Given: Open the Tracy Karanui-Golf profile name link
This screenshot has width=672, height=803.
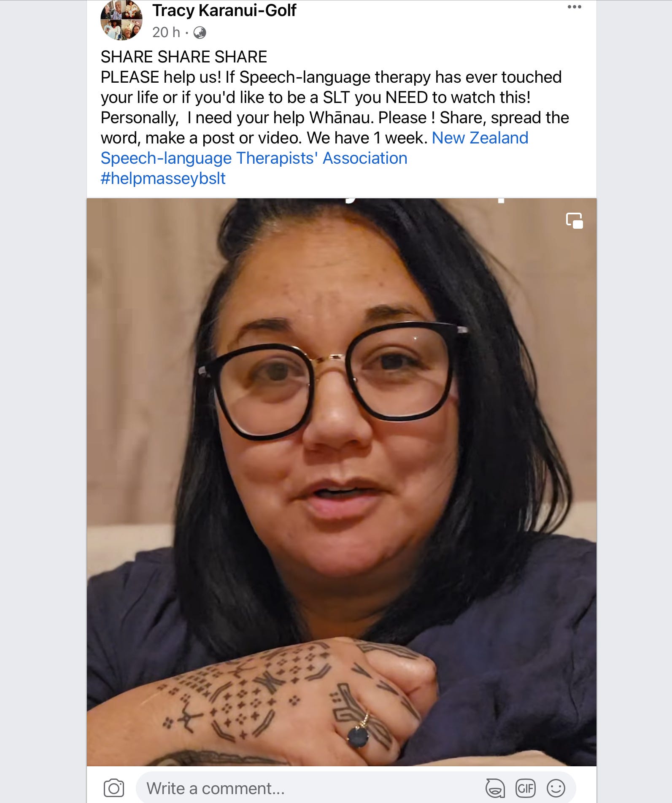Looking at the screenshot, I should click(x=224, y=11).
